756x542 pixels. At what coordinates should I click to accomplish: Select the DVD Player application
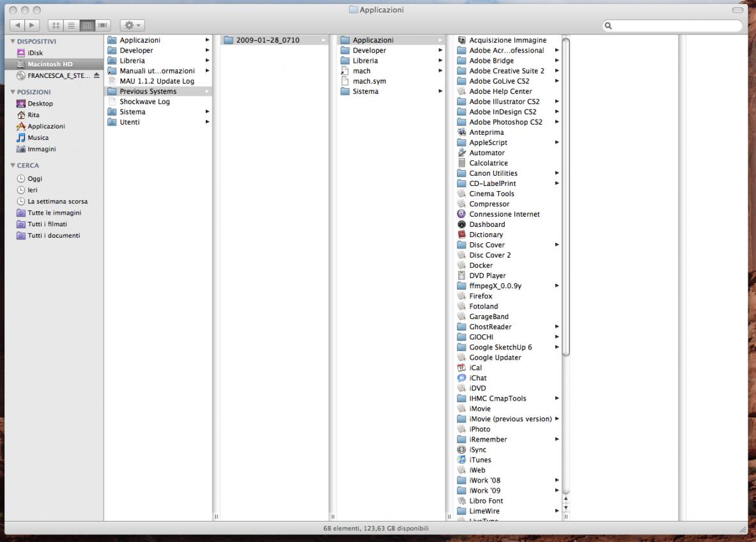[508, 275]
